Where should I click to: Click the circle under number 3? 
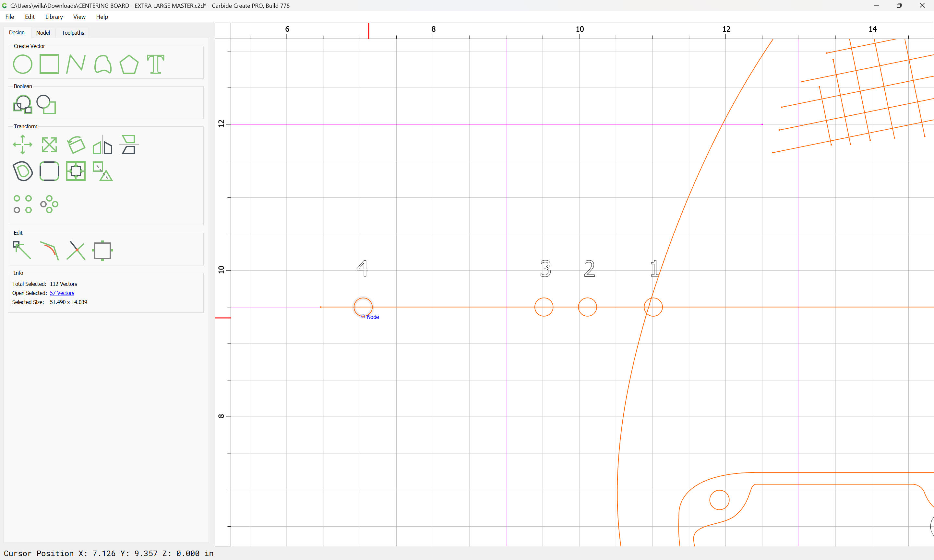pos(544,307)
